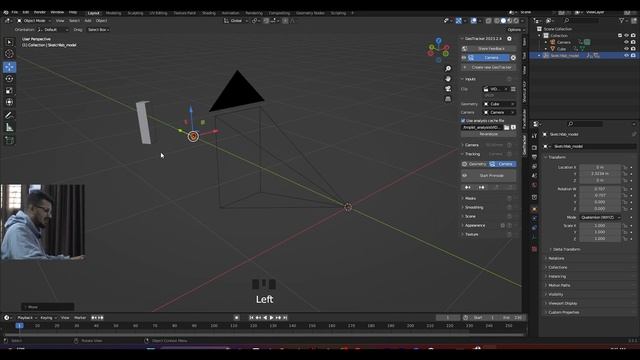
Task: Click the Blender logo menu icon
Action: tap(6, 13)
